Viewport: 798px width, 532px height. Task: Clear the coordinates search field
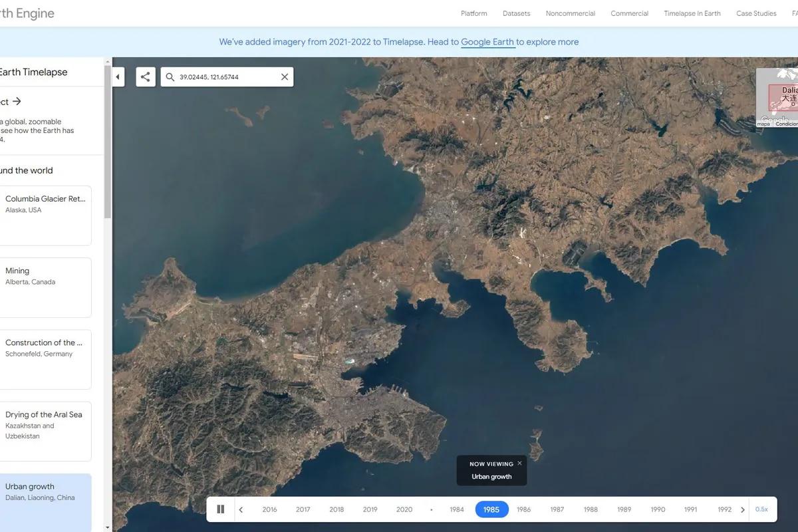285,77
